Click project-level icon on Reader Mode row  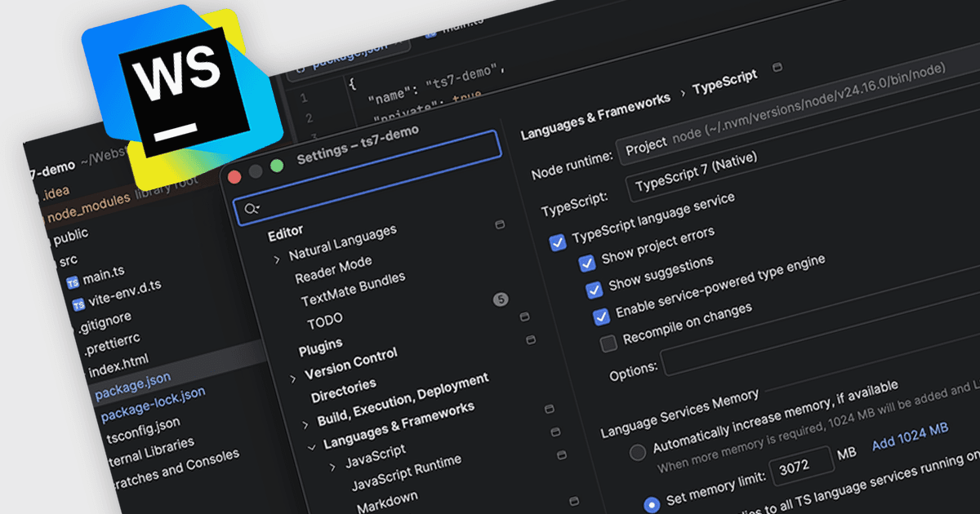[x=500, y=224]
